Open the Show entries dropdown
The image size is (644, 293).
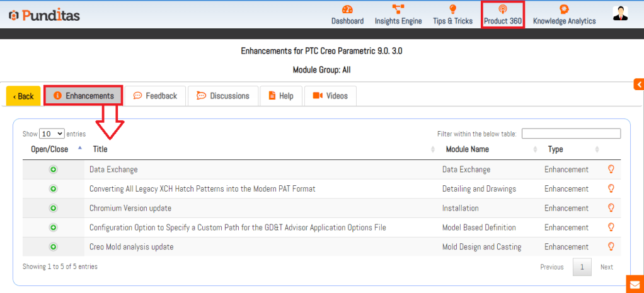[52, 134]
